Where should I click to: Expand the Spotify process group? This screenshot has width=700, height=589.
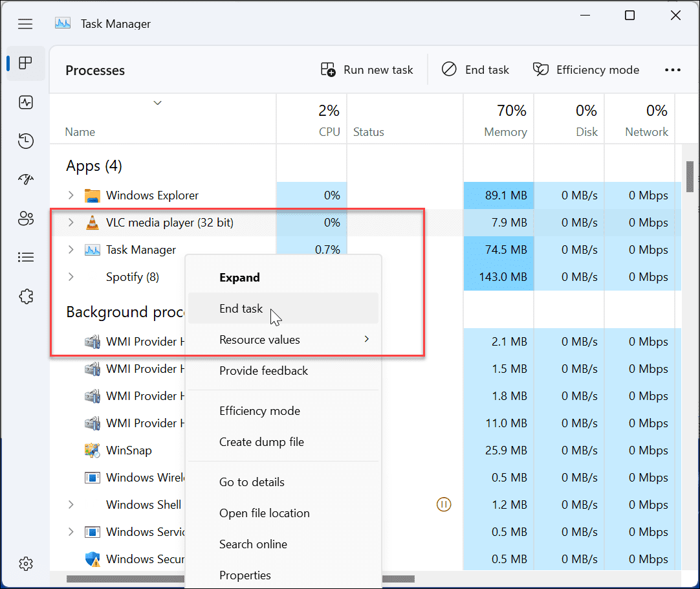coord(71,276)
